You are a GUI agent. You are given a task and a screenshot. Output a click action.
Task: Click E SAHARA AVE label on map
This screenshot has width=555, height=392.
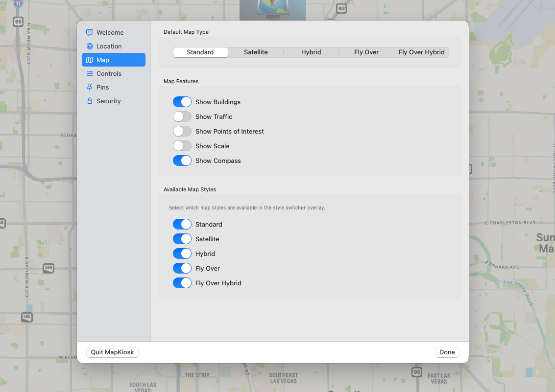pos(502,265)
